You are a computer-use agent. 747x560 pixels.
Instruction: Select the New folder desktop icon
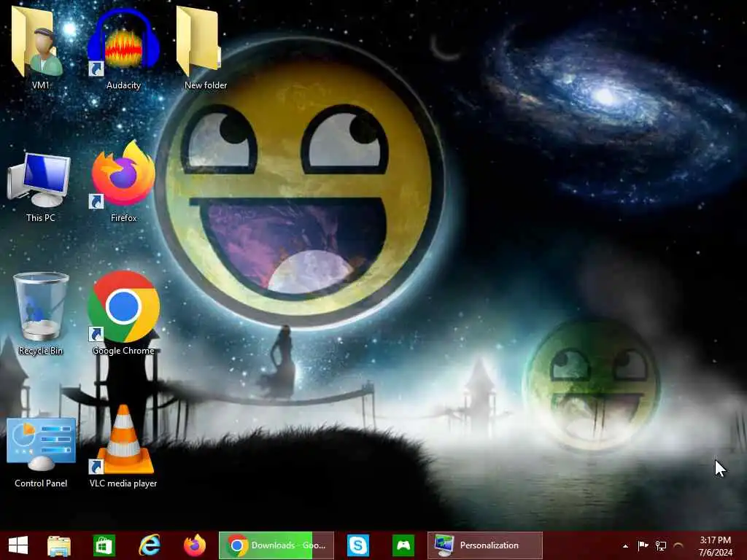point(199,42)
